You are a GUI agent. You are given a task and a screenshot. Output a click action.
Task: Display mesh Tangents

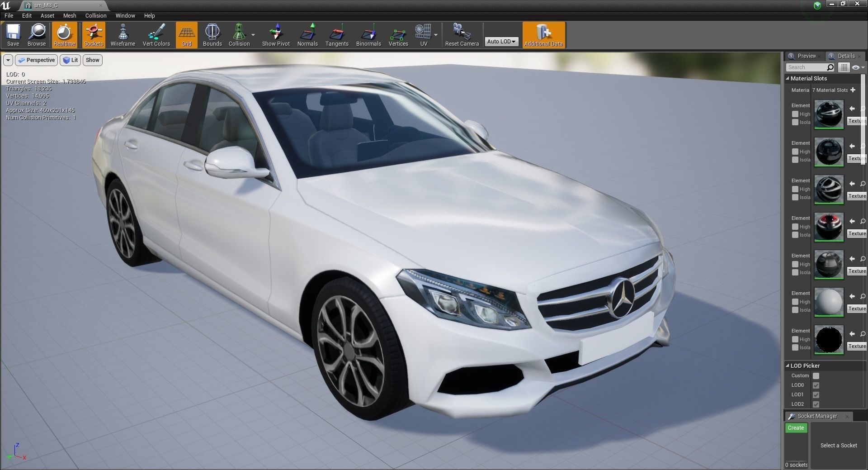point(337,35)
